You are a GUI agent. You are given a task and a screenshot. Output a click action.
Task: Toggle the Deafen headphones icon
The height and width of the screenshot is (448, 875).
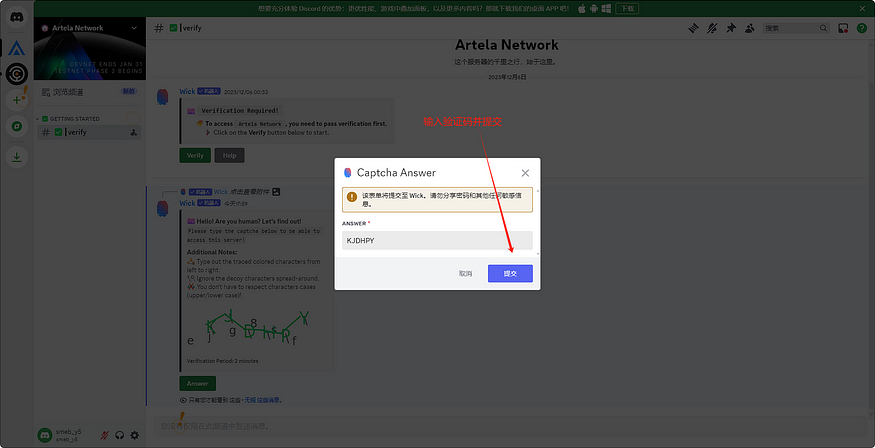119,435
